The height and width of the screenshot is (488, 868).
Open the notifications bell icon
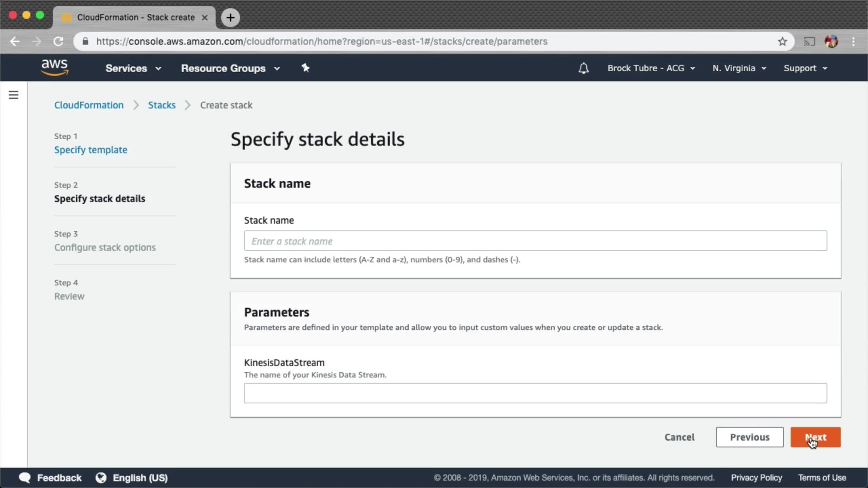pos(583,68)
